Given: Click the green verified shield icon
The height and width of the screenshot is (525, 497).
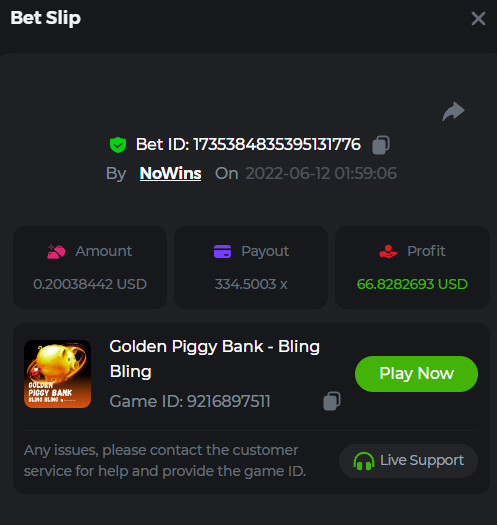Looking at the screenshot, I should [118, 145].
